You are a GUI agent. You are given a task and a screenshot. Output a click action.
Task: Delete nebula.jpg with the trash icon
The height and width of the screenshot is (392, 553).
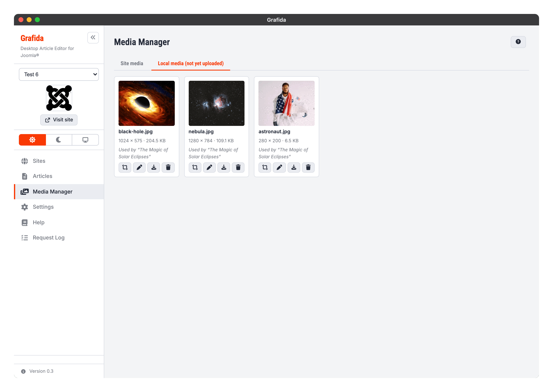tap(238, 167)
